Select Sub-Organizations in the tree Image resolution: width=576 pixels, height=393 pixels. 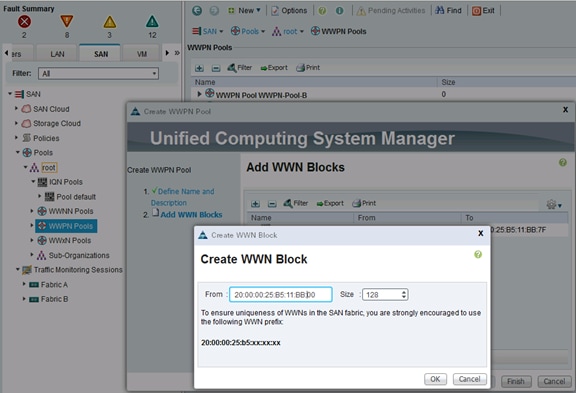[x=79, y=255]
